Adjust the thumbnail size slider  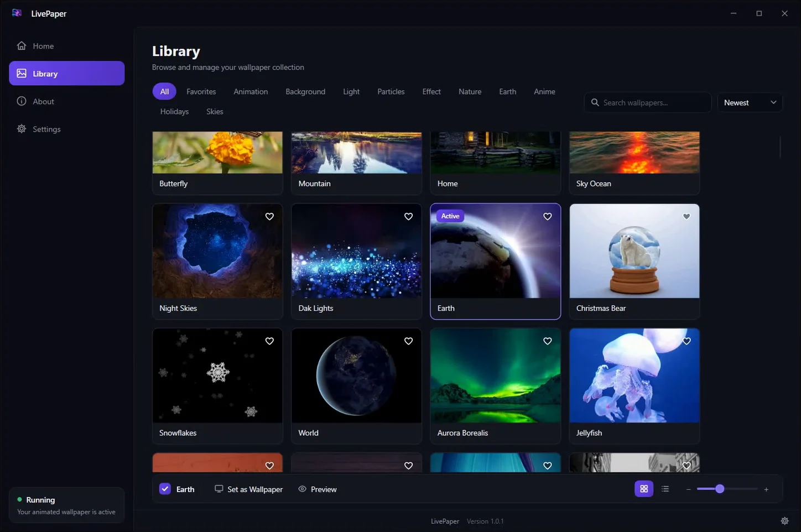point(727,489)
